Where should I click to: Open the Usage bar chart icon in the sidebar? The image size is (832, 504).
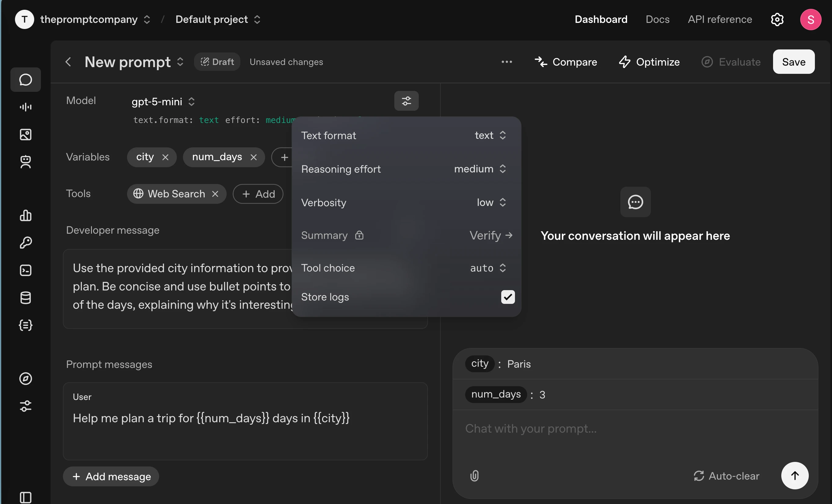pyautogui.click(x=25, y=215)
